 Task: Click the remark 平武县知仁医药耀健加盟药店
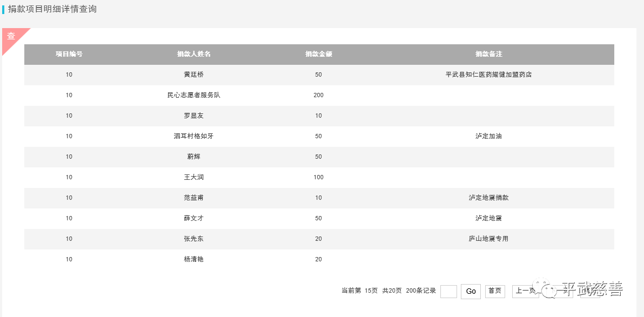pos(489,75)
